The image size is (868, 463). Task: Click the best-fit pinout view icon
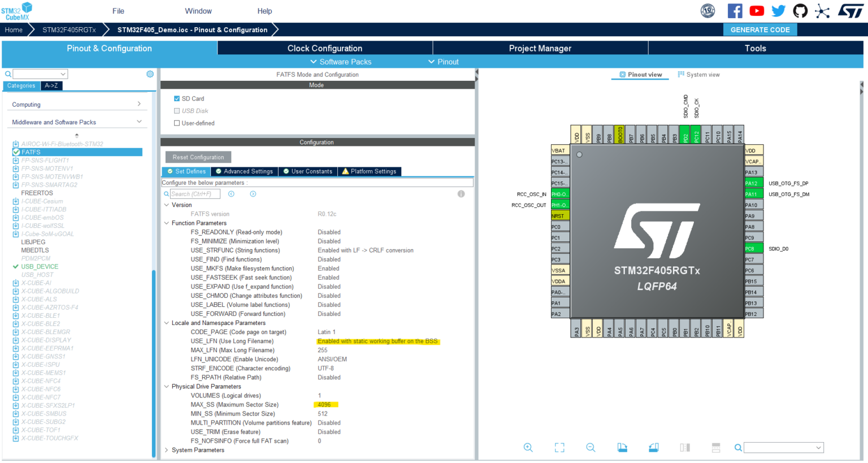click(559, 447)
